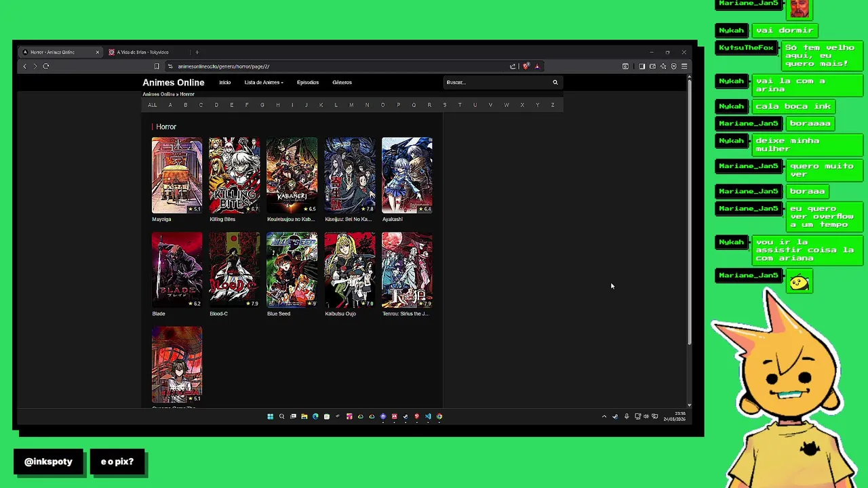Click the Blood-C title text
Viewport: 868px width, 488px height.
coord(218,314)
